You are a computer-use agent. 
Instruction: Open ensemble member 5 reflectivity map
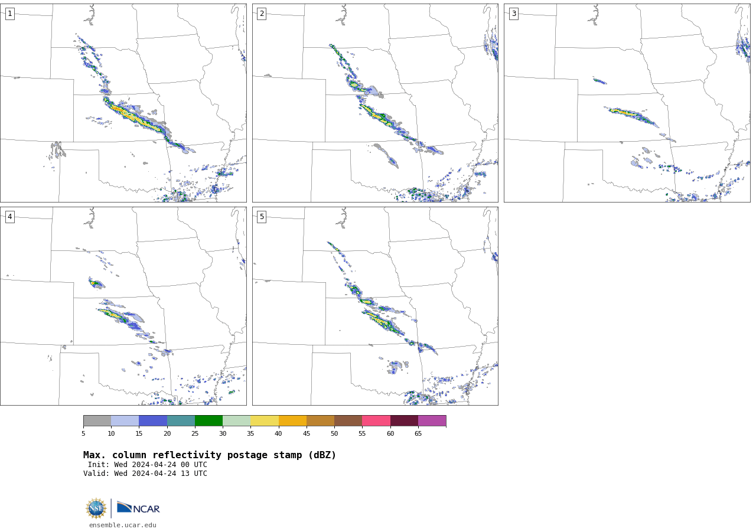(375, 306)
